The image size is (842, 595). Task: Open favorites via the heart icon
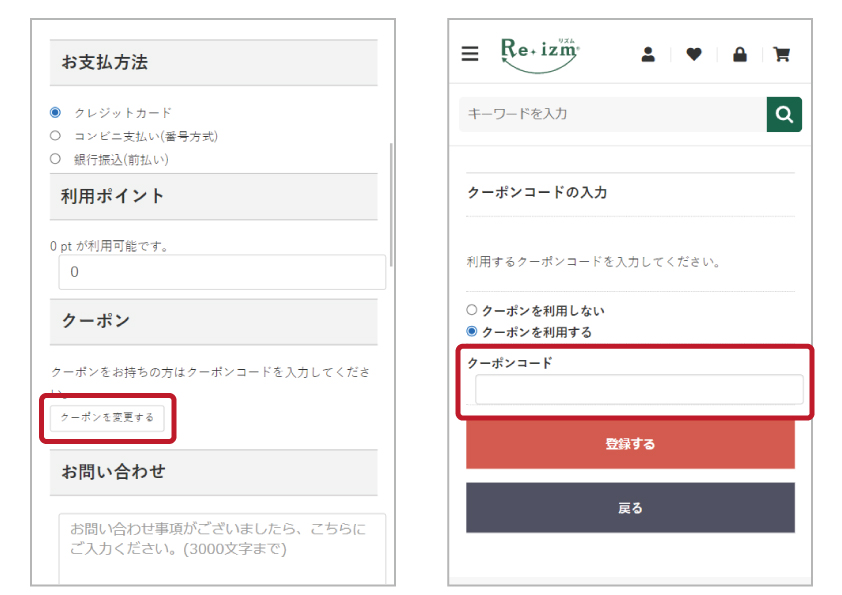[x=694, y=55]
